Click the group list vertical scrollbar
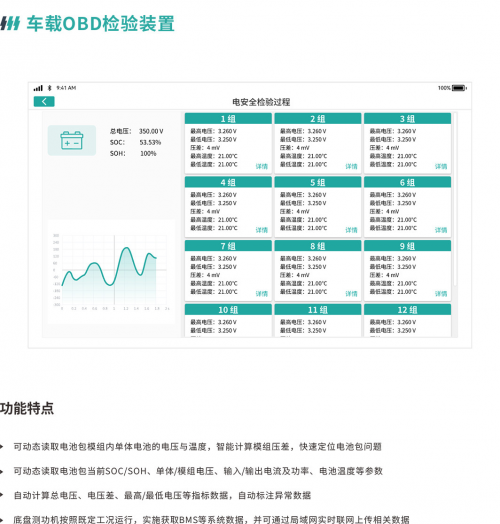Image resolution: width=500 pixels, height=524 pixels. pos(455,199)
